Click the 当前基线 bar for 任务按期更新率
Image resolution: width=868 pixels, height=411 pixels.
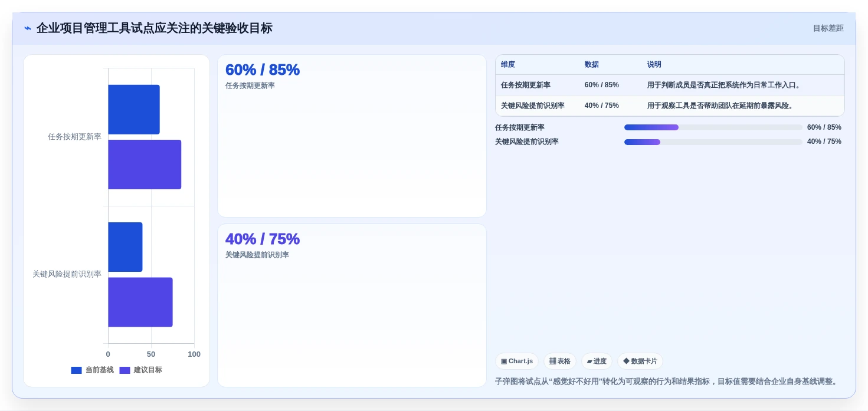tap(134, 110)
